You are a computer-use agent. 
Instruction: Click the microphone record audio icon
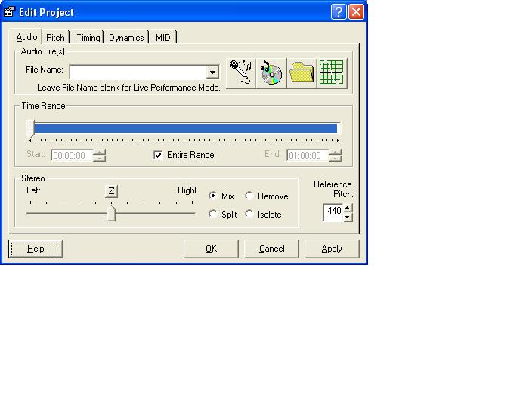coord(241,73)
